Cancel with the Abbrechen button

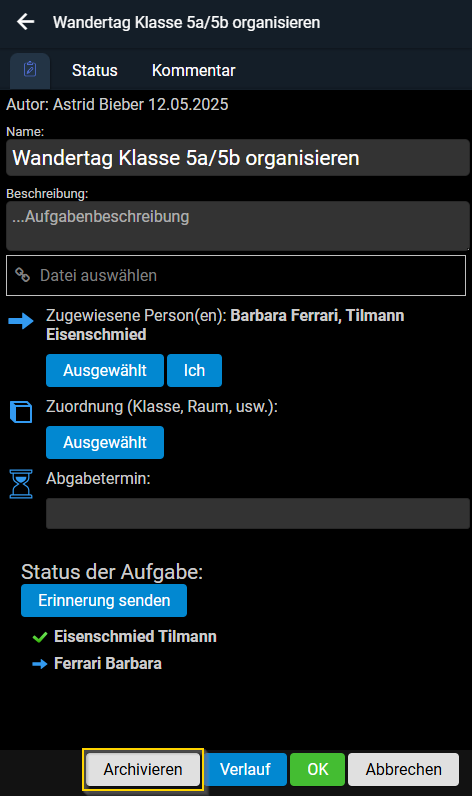pos(403,769)
